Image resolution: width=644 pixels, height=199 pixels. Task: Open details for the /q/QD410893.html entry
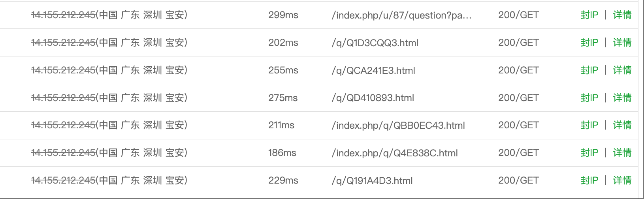[x=622, y=98]
